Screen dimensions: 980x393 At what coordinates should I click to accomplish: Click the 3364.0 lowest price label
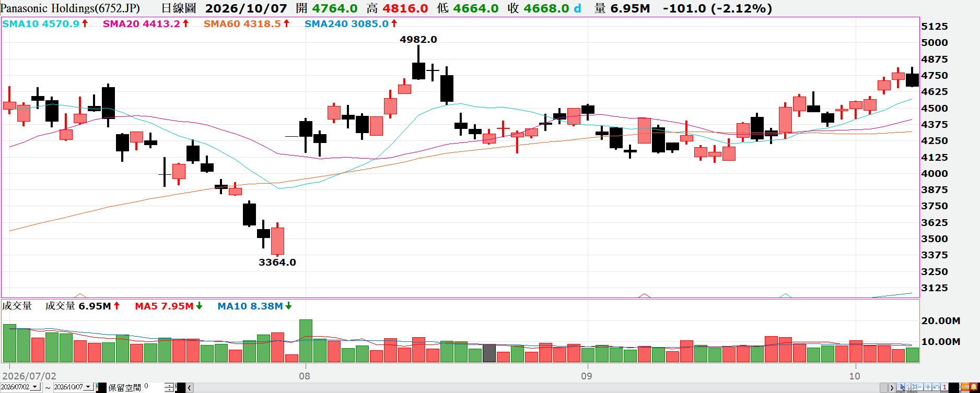click(277, 262)
